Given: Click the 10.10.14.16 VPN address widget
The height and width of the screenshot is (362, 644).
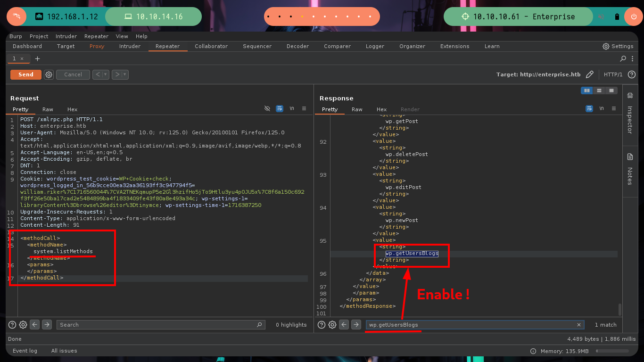Looking at the screenshot, I should [x=154, y=16].
